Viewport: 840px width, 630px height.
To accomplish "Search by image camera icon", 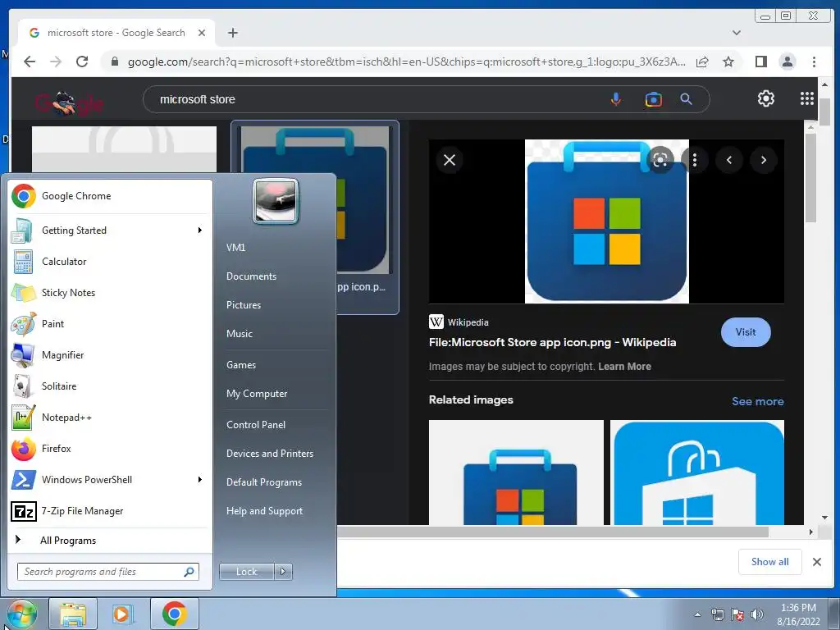I will 654,99.
